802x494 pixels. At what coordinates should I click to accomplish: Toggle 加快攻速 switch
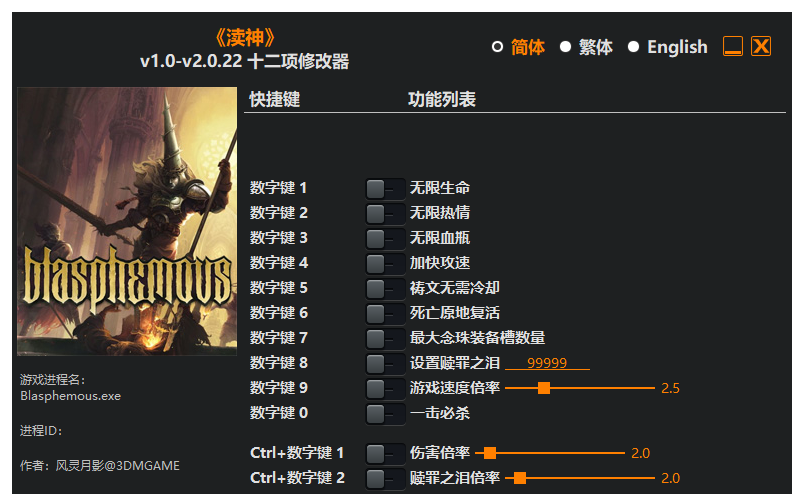(x=385, y=264)
